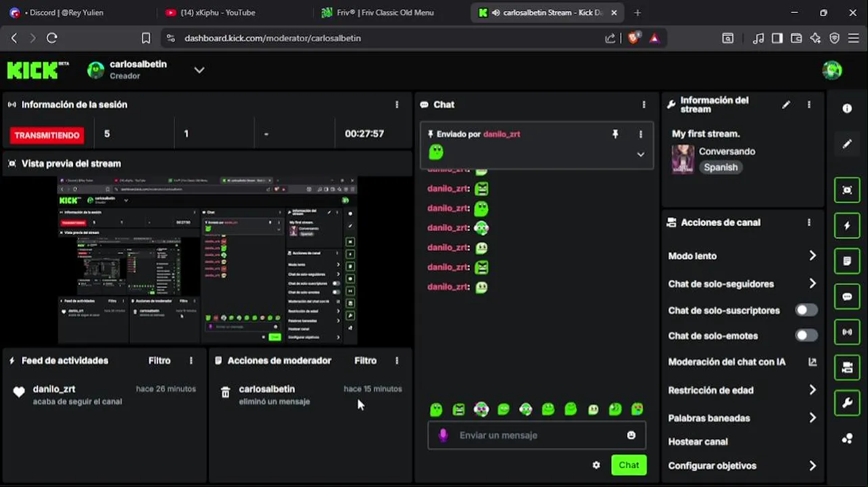The image size is (868, 487).
Task: Open stream information panel three-dot menu
Action: (x=809, y=105)
